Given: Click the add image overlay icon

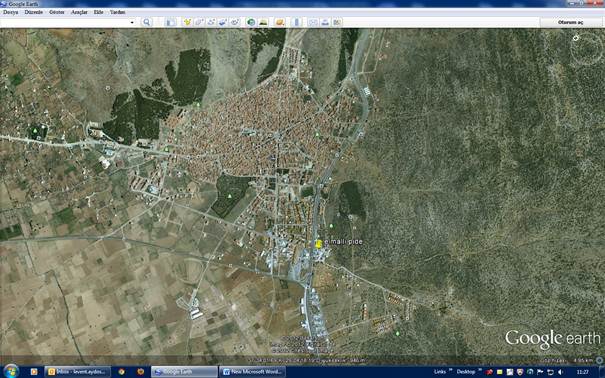Looking at the screenshot, I should (x=223, y=22).
